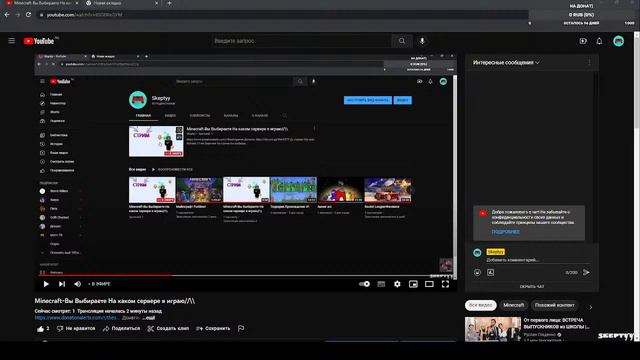Viewport: 640px width, 360px height.
Task: Select the 'Все видео' filter chip
Action: 480,305
